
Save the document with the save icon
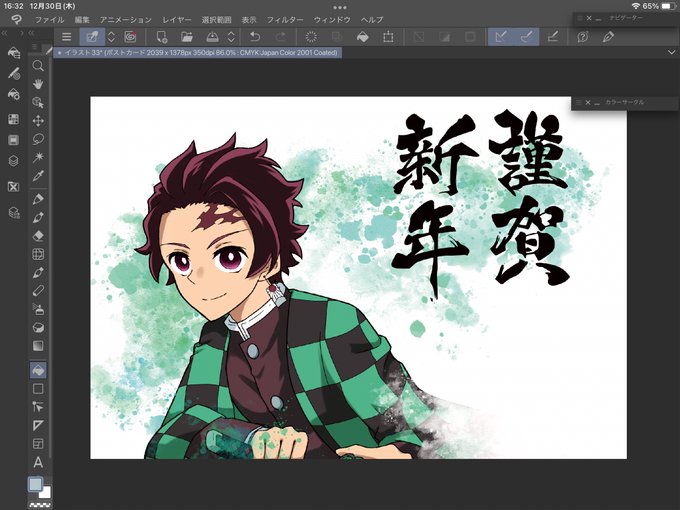click(x=212, y=37)
